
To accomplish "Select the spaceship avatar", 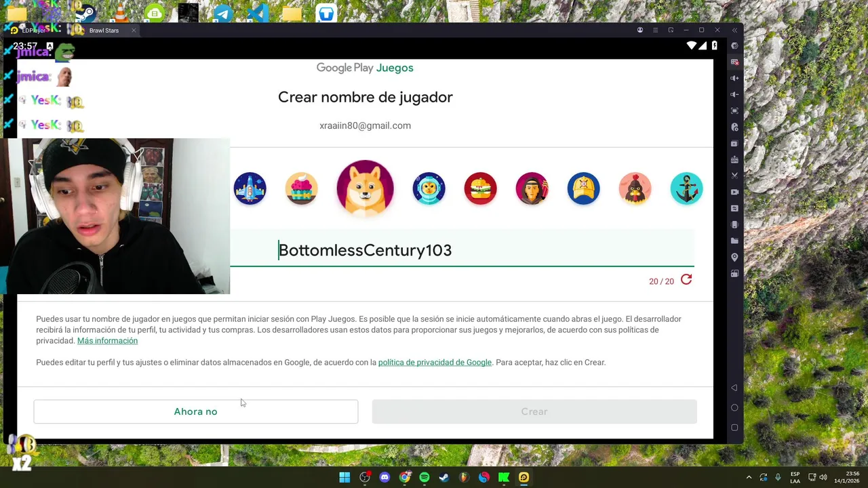I will (x=250, y=188).
